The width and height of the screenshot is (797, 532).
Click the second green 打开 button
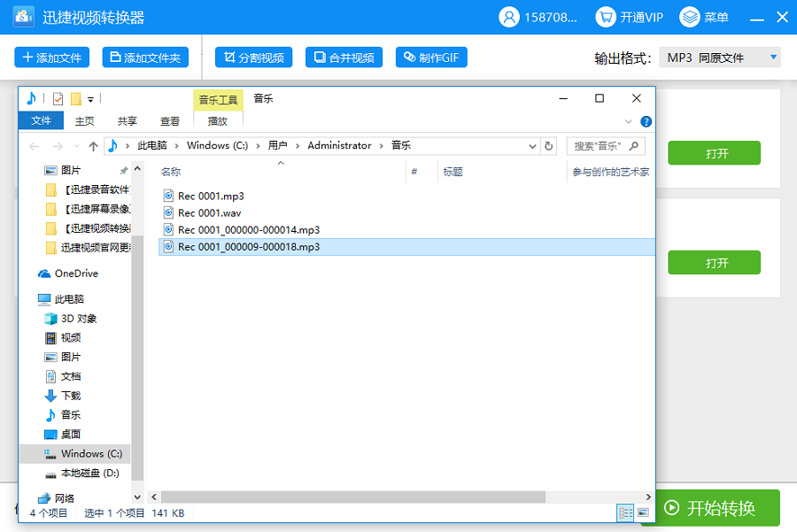coord(714,263)
